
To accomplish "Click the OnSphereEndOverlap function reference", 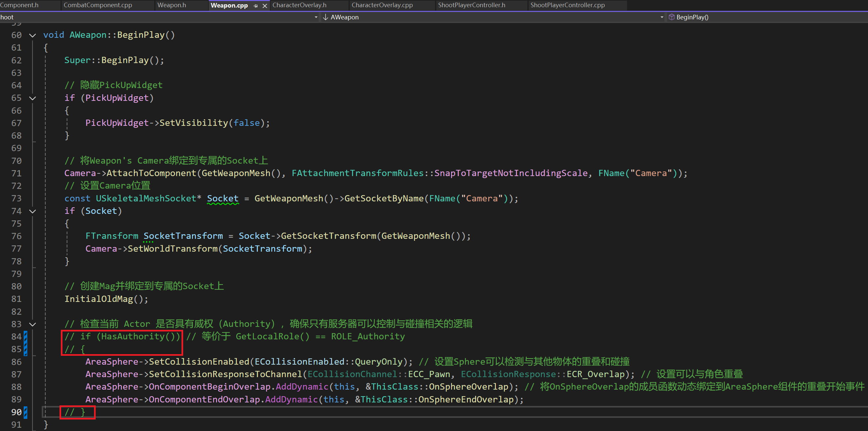I will [466, 400].
